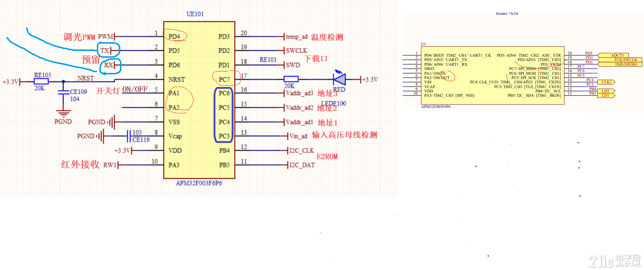
Task: Select U1 pin text PA3/ TIM2_CH3 [SPI_NSS]
Action: [x=449, y=95]
